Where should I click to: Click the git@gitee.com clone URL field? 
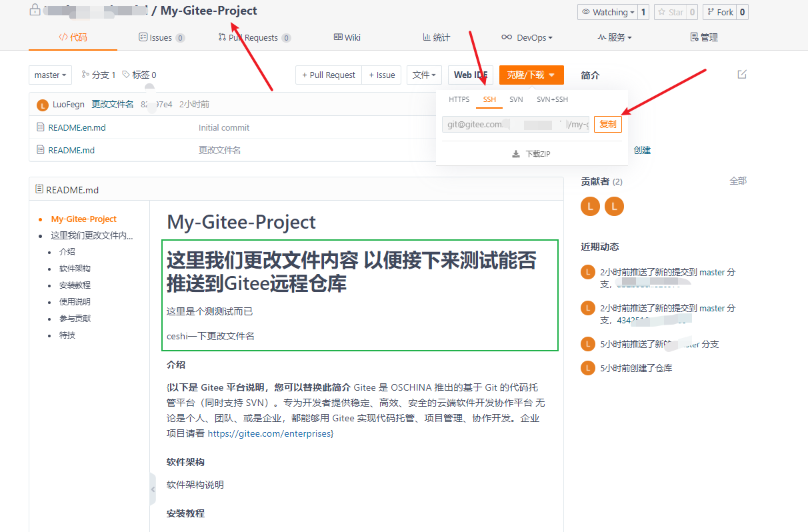tap(516, 124)
